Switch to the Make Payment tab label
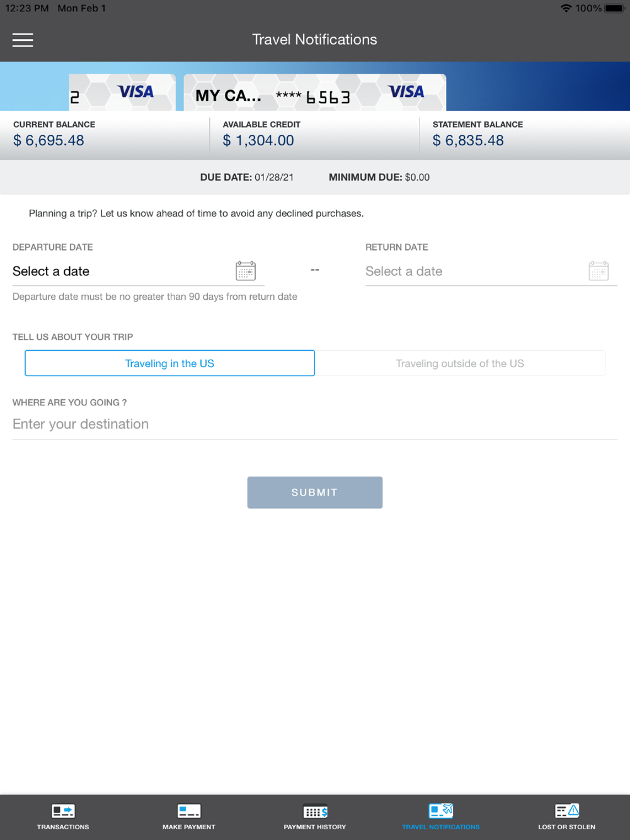 tap(189, 827)
